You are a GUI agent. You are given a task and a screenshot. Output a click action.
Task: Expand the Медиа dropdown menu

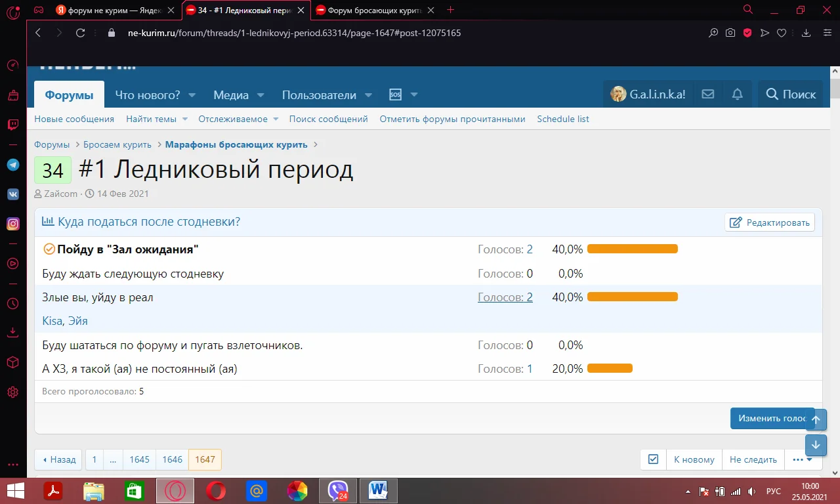click(238, 94)
